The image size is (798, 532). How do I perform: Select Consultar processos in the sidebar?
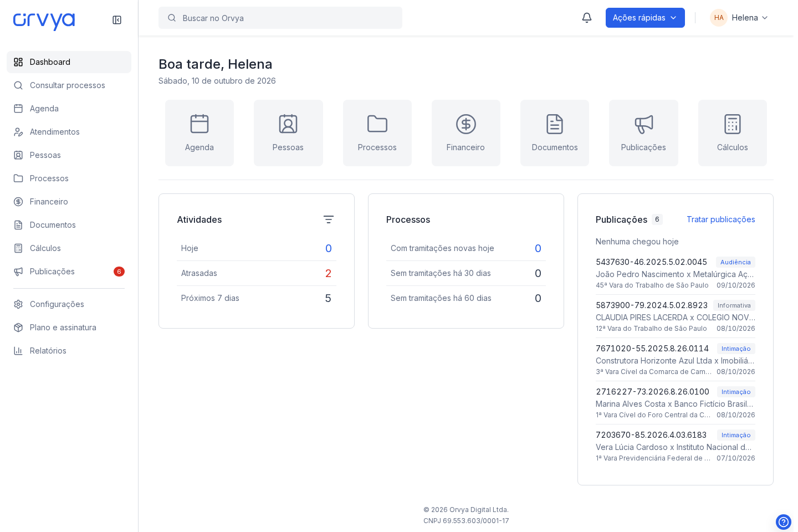[x=69, y=85]
